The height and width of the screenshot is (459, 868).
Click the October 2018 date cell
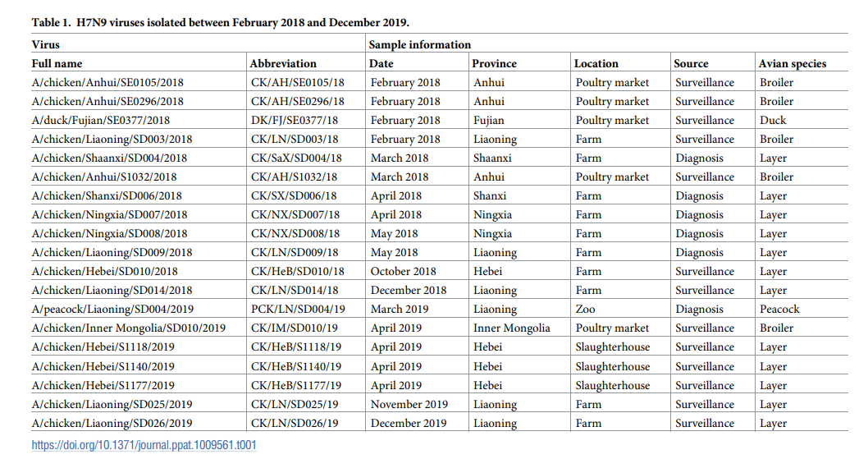point(405,271)
